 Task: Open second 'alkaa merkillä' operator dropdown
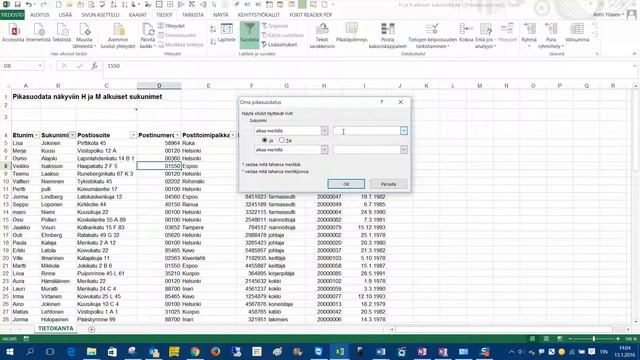click(324, 150)
